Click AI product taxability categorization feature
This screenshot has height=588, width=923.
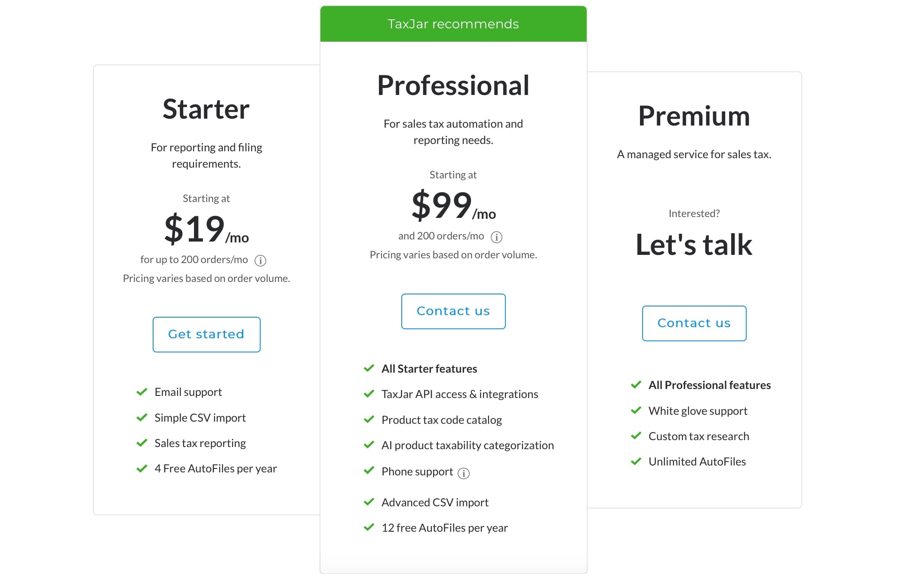pyautogui.click(x=468, y=445)
